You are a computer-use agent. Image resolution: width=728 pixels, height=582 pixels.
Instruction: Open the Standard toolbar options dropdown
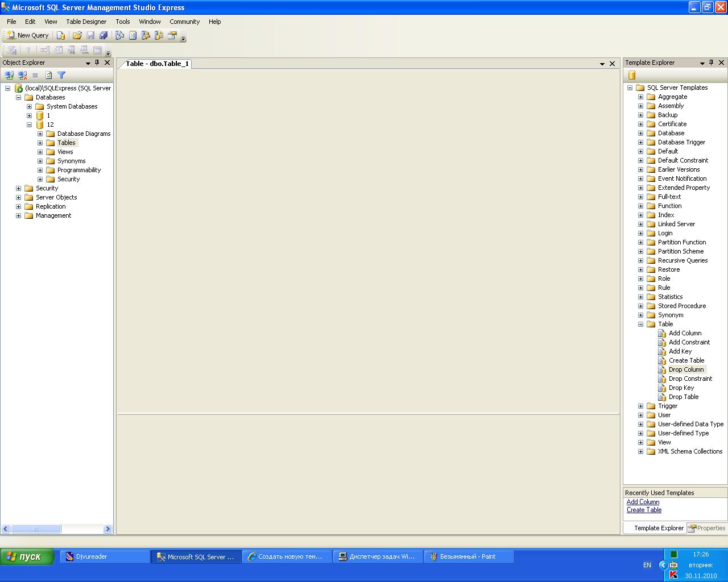[x=183, y=38]
